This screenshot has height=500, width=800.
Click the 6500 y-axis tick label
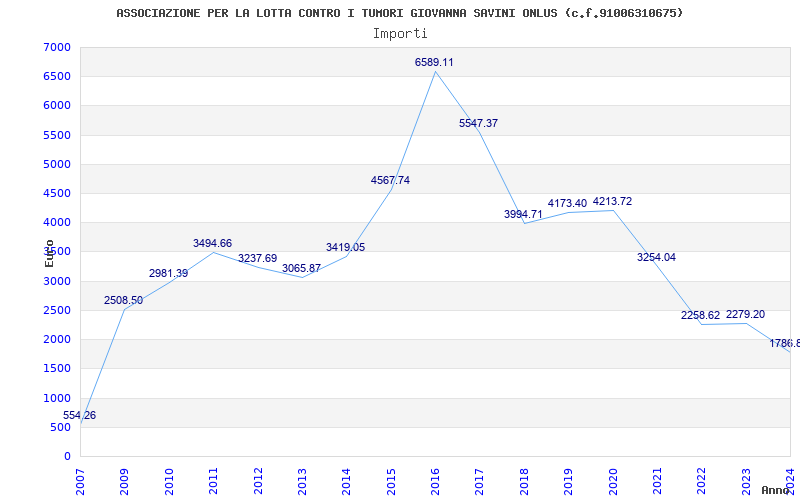[x=57, y=77]
